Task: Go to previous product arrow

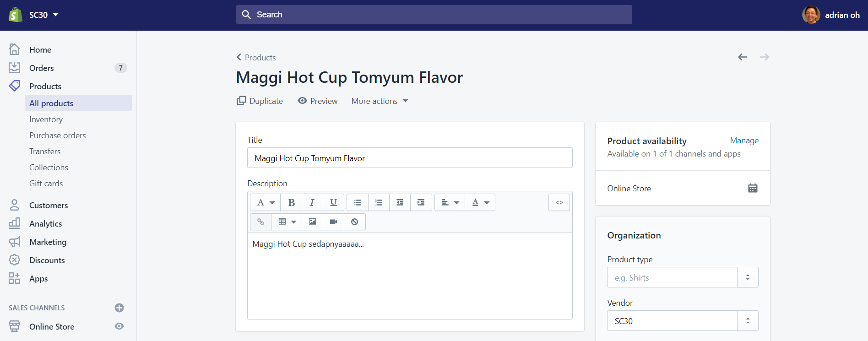Action: point(743,57)
